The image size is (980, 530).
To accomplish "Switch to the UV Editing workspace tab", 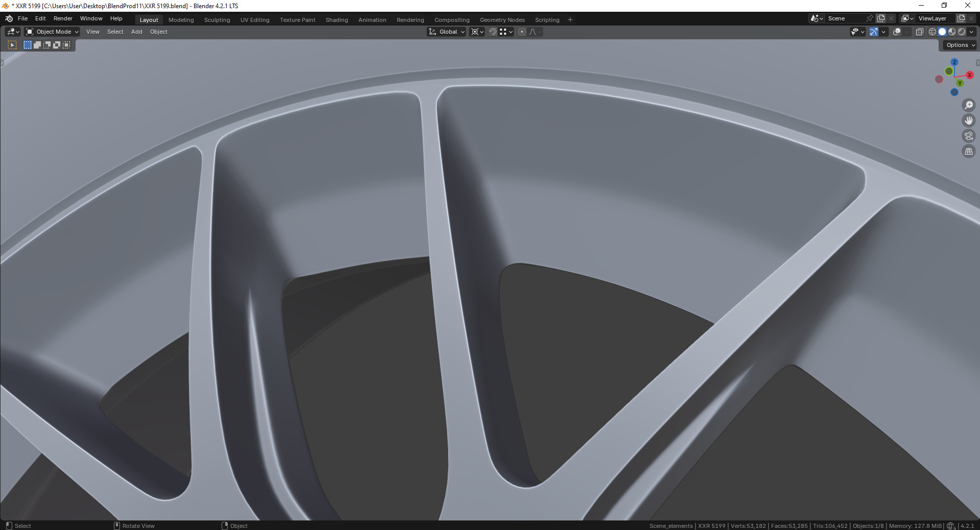I will click(255, 20).
